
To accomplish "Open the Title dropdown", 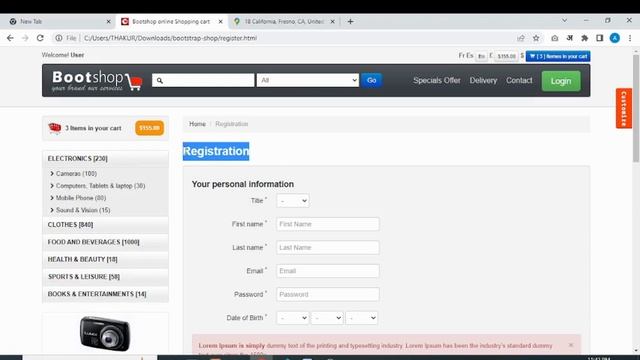I will click(293, 200).
